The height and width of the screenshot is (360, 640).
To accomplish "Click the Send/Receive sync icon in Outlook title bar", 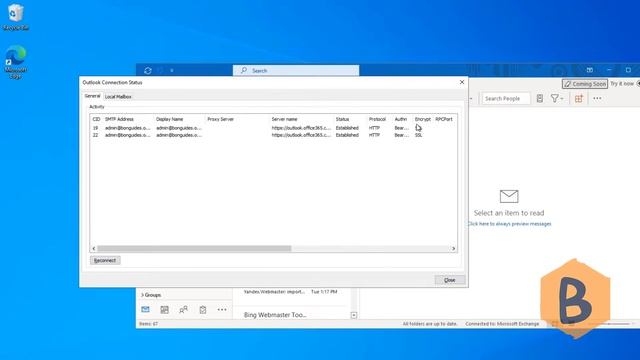I will coord(148,71).
